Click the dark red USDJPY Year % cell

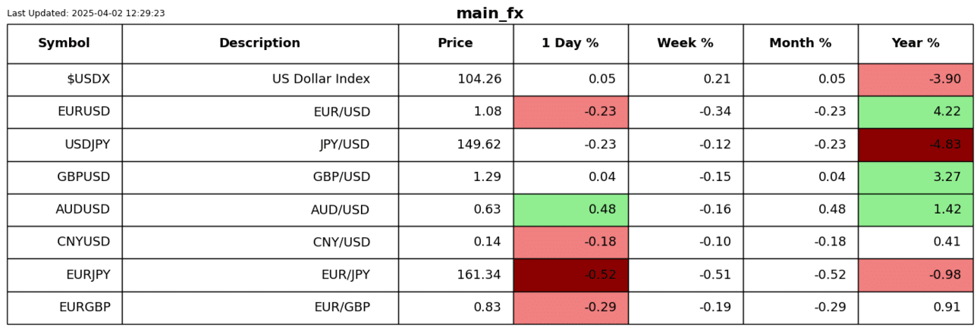click(916, 145)
